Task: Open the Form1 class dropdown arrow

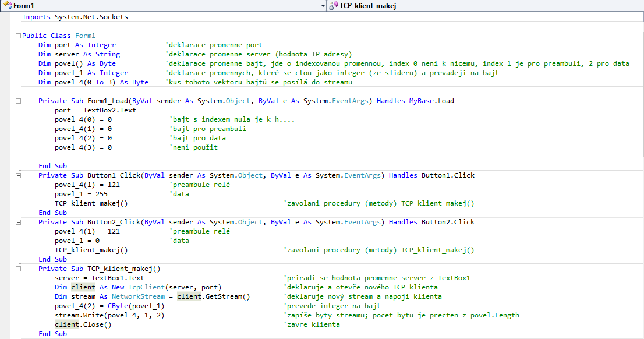Action: tap(323, 5)
